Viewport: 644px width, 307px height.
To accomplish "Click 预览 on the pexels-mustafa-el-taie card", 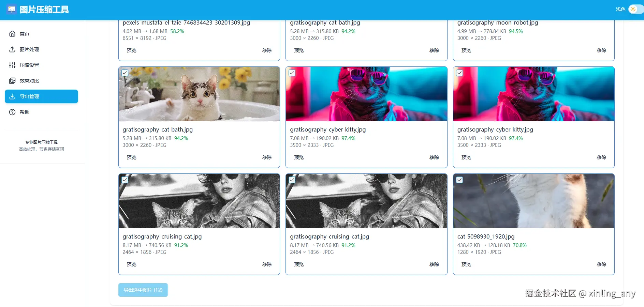I will (131, 50).
